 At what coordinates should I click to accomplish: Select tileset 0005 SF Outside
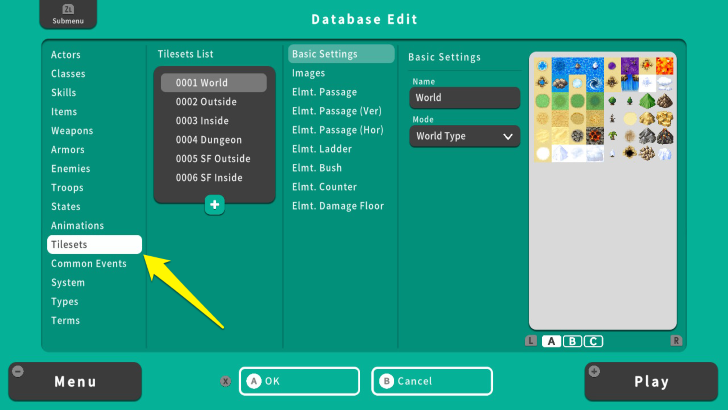[214, 159]
